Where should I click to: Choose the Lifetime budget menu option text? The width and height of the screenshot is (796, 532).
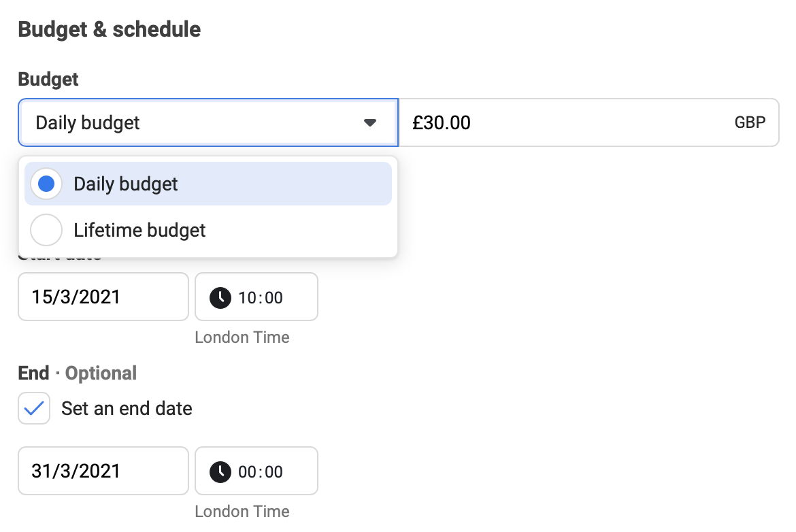pyautogui.click(x=139, y=231)
